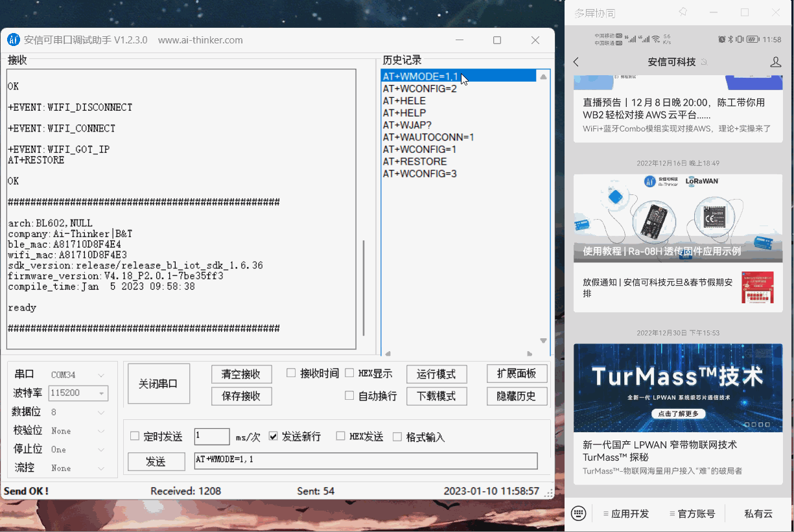Click the back arrow on the 安信可科技 page
794x532 pixels.
576,62
